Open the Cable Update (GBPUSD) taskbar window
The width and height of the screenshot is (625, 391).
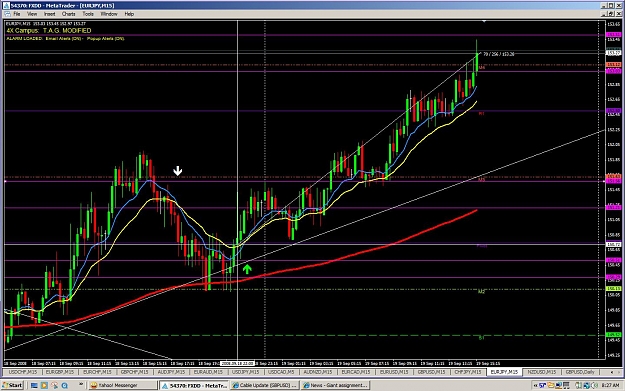pos(265,385)
